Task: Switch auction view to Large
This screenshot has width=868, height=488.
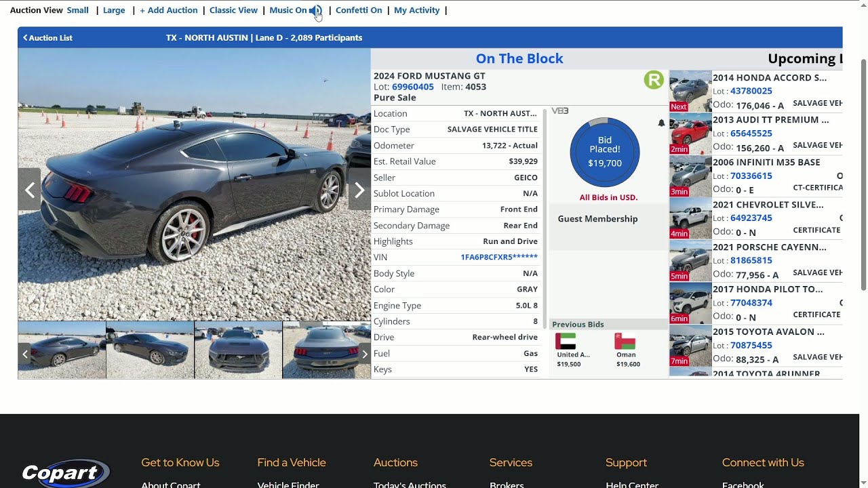Action: 114,10
